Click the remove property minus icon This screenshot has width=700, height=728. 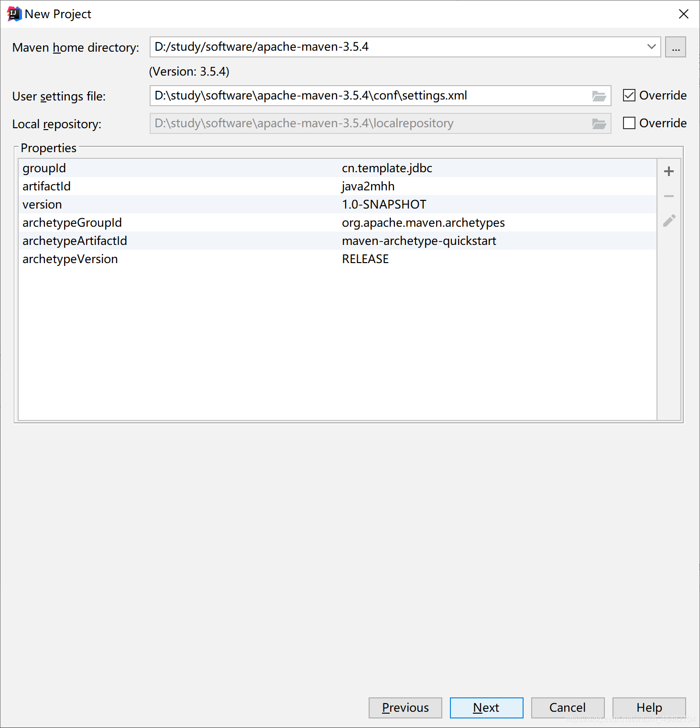click(669, 196)
